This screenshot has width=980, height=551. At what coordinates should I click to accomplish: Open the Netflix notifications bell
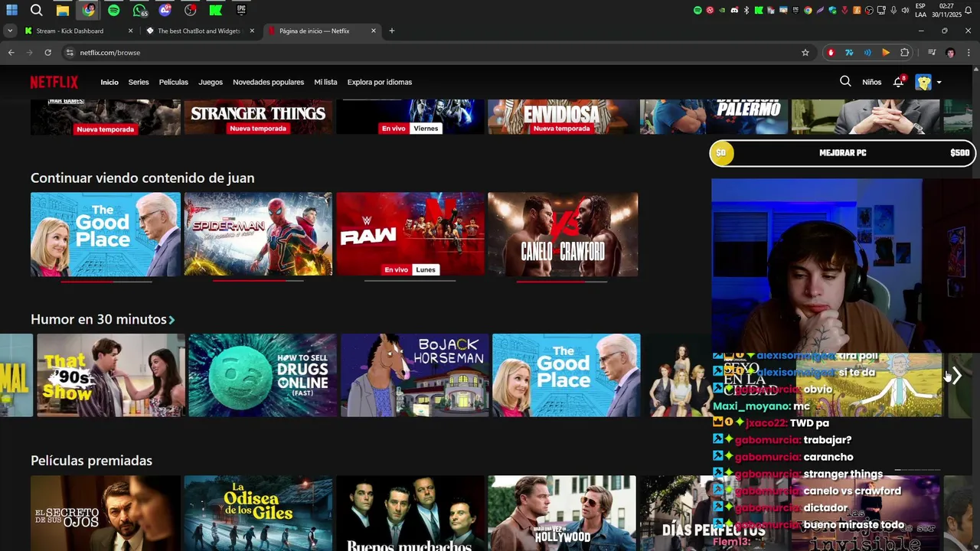coord(899,82)
